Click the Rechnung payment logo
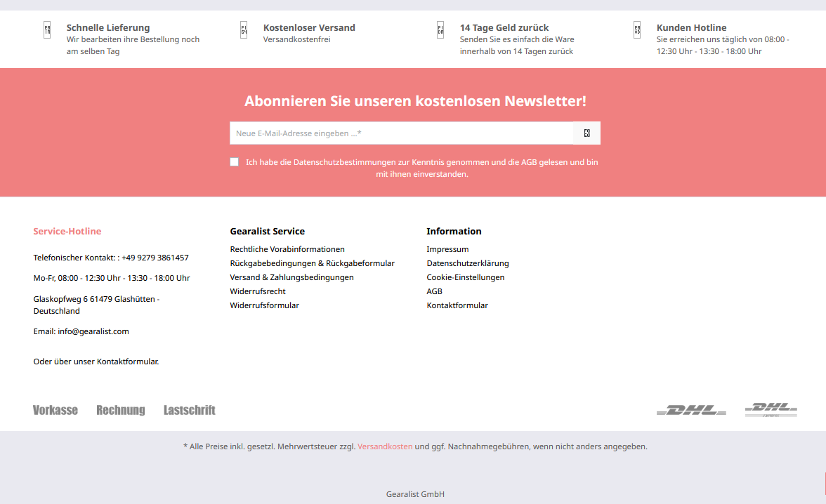This screenshot has width=826, height=504. tap(121, 410)
